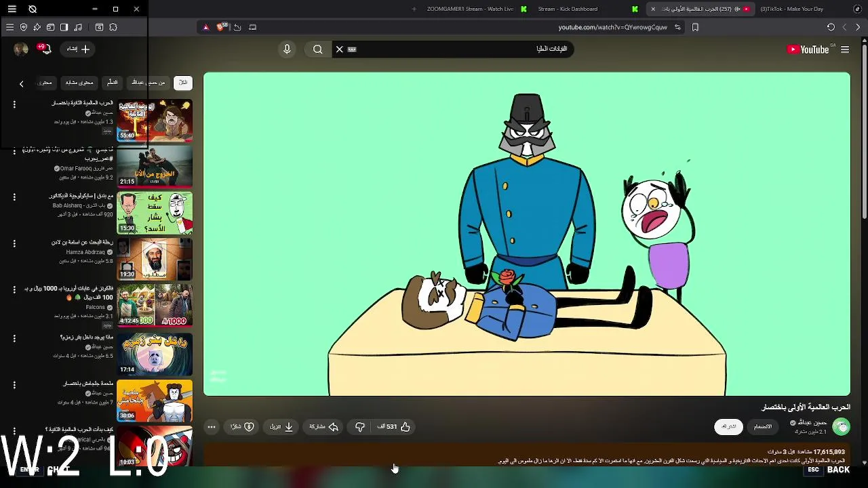Click the create plus button
The image size is (868, 488).
[x=79, y=49]
